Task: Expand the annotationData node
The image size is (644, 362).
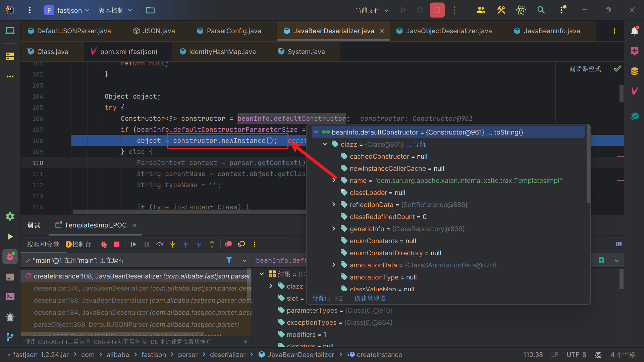Action: (x=334, y=265)
